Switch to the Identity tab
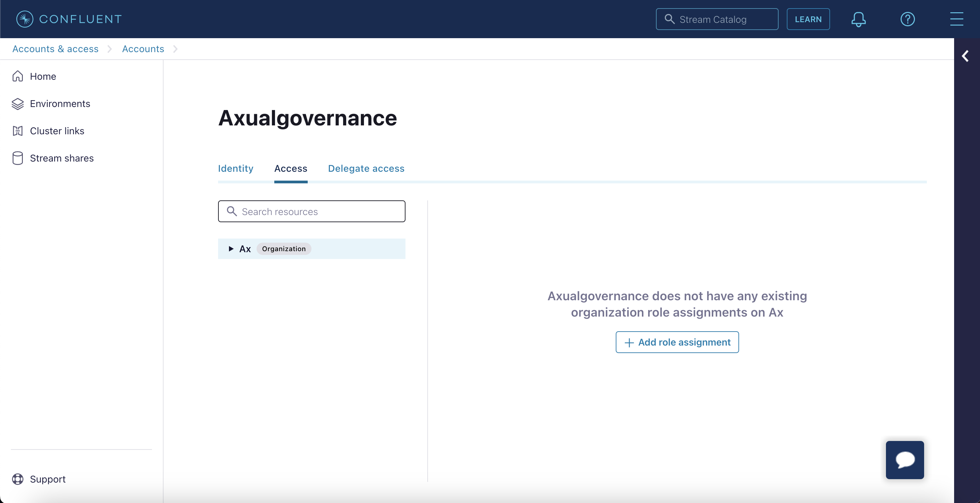Viewport: 980px width, 503px height. [x=235, y=169]
